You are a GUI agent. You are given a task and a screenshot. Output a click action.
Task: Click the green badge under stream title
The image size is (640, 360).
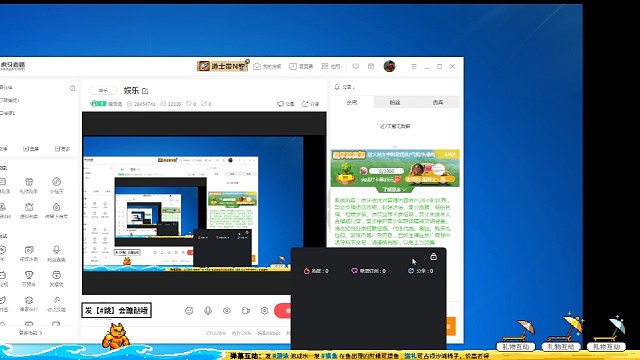[98, 104]
